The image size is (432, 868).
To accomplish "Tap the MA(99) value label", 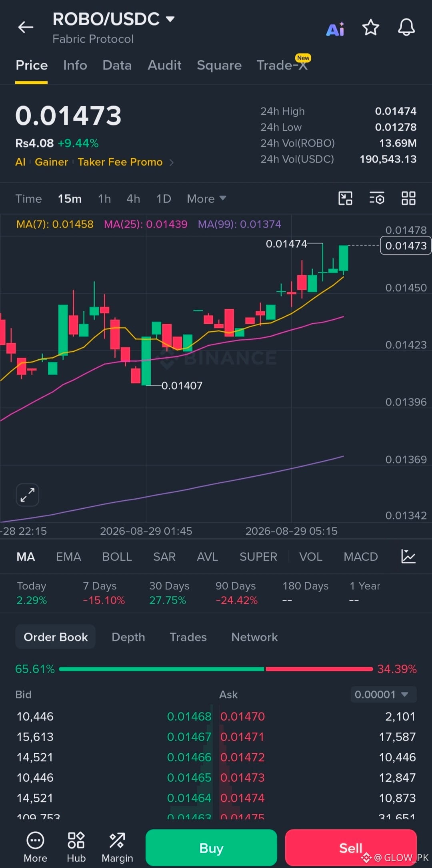I will (x=240, y=224).
